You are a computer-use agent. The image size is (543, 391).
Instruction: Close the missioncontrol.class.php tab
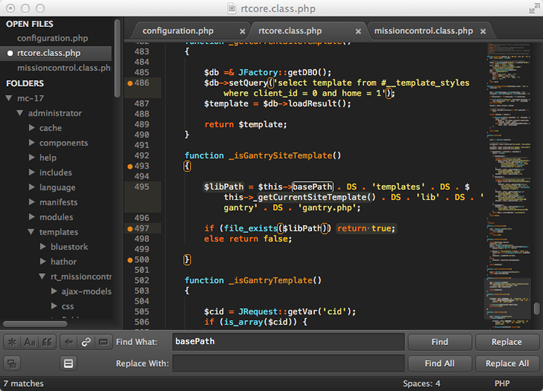coord(483,32)
